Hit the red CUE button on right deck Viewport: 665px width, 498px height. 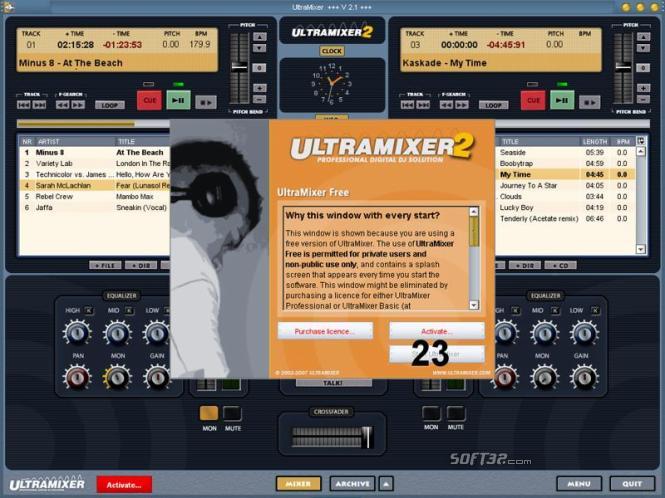[x=533, y=101]
